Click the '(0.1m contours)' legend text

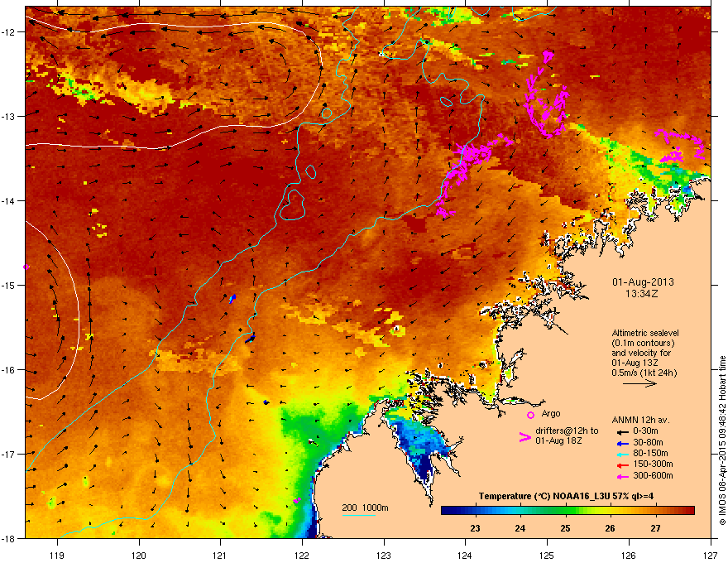[643, 344]
